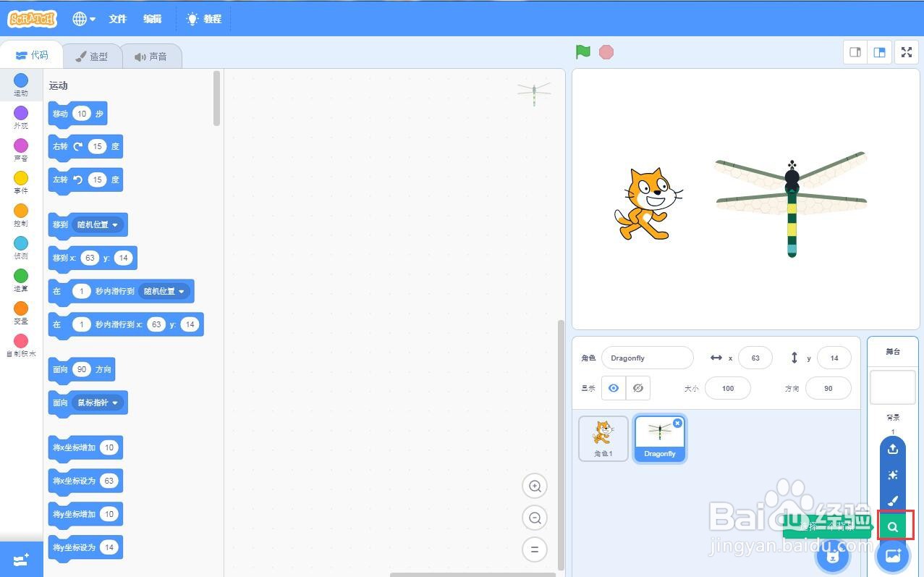This screenshot has width=924, height=577.
Task: Upload a backdrop file
Action: pyautogui.click(x=893, y=449)
